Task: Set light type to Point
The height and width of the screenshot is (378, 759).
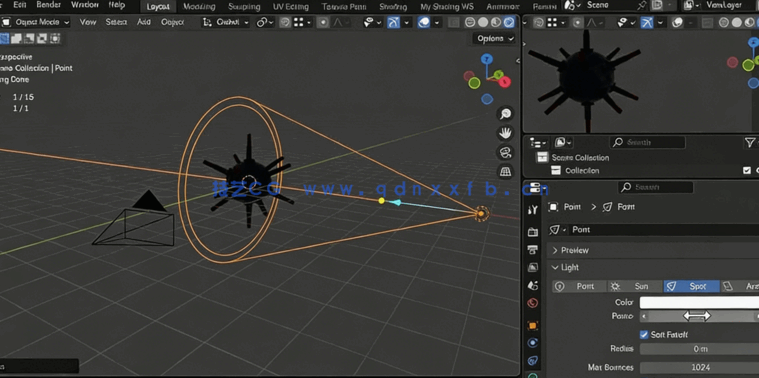Action: tap(579, 287)
